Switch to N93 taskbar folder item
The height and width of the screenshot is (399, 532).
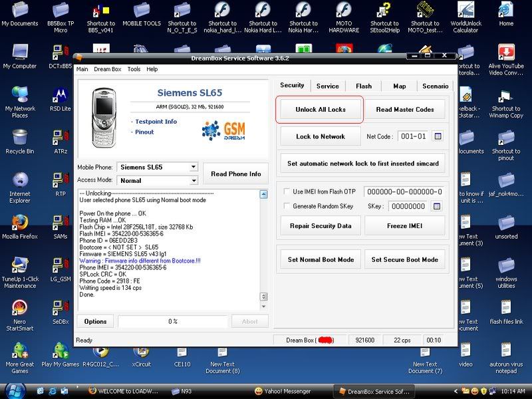click(182, 391)
